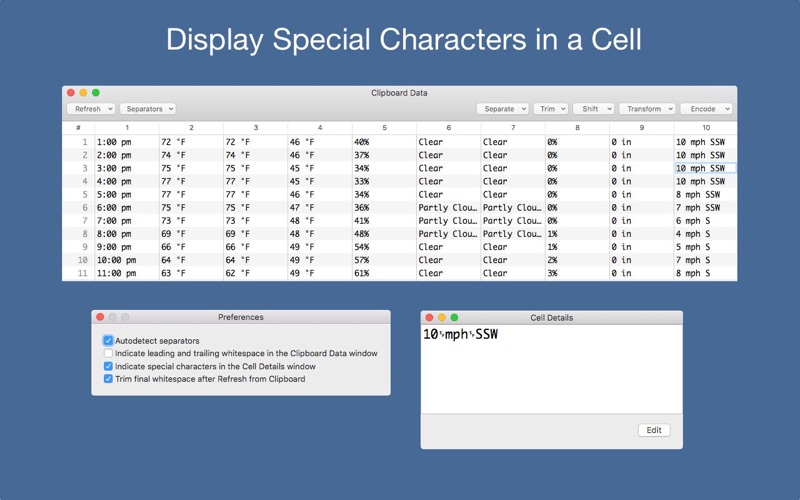800x500 pixels.
Task: Click the '5 mph S' cell
Action: (x=706, y=247)
